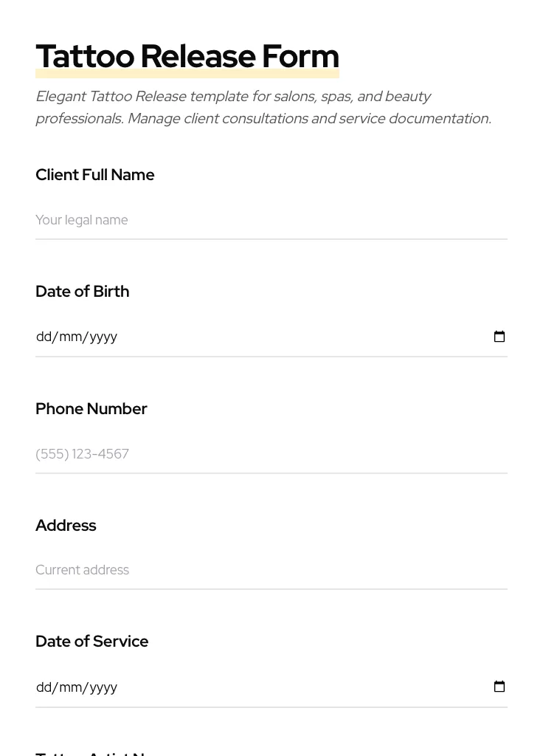The width and height of the screenshot is (543, 756).
Task: Click the Address label
Action: [66, 526]
